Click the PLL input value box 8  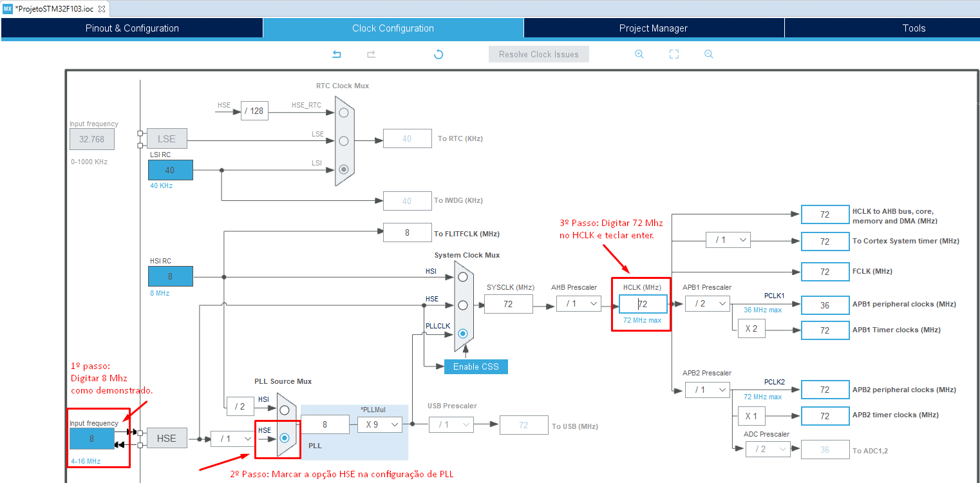pos(325,424)
